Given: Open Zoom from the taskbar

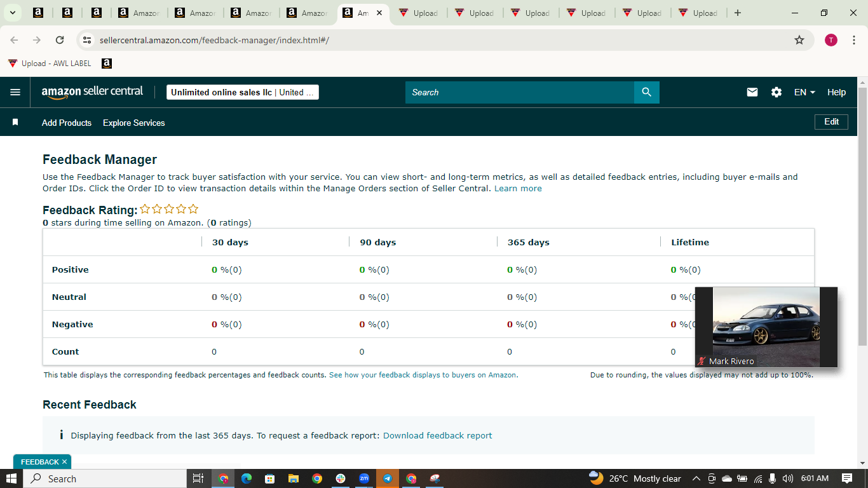Looking at the screenshot, I should (364, 478).
